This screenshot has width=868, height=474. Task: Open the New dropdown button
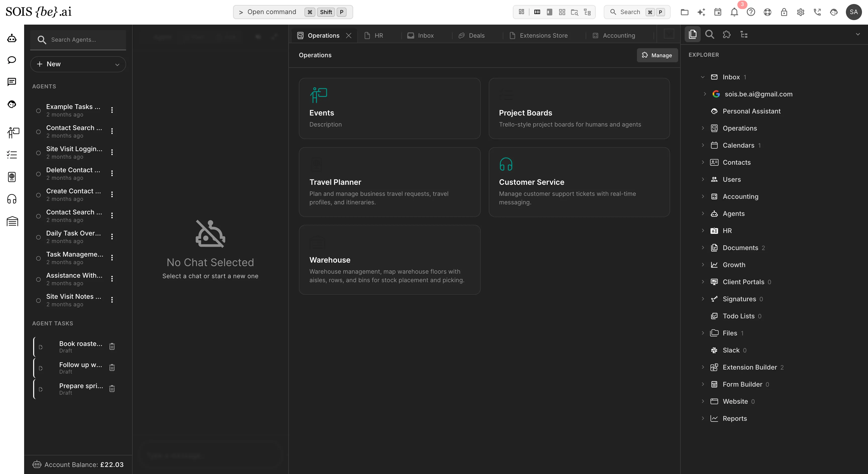(78, 64)
